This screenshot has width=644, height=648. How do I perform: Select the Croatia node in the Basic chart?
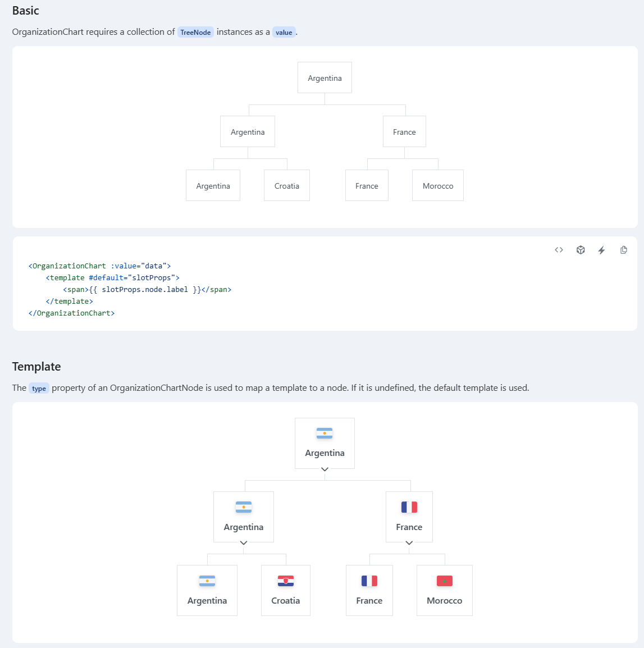(286, 185)
